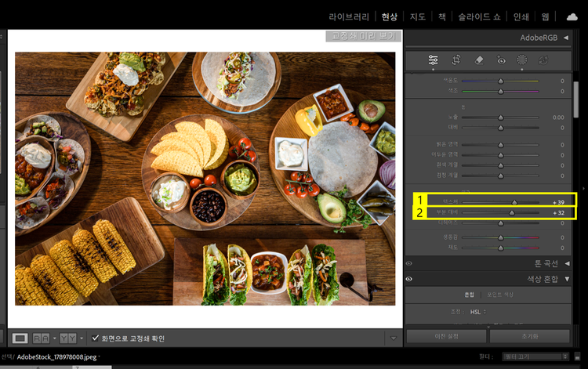Image resolution: width=588 pixels, height=369 pixels.
Task: Toggle the 색상 혼합 panel eye icon
Action: 409,279
